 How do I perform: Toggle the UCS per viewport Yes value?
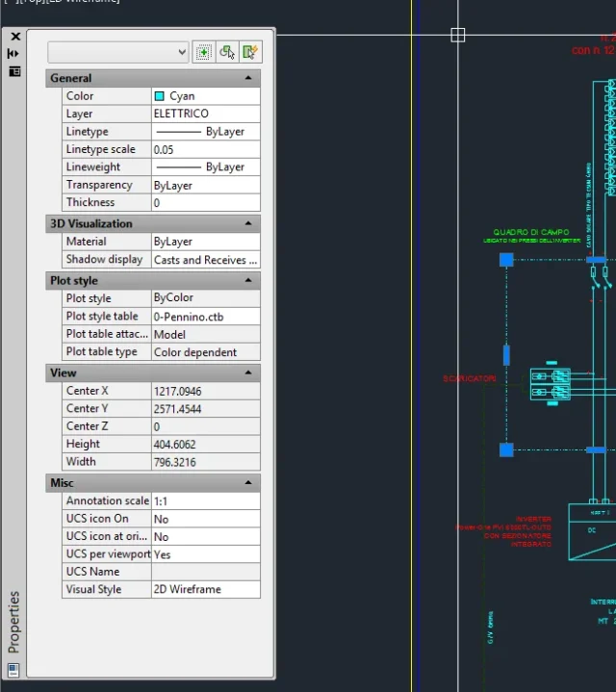click(206, 553)
